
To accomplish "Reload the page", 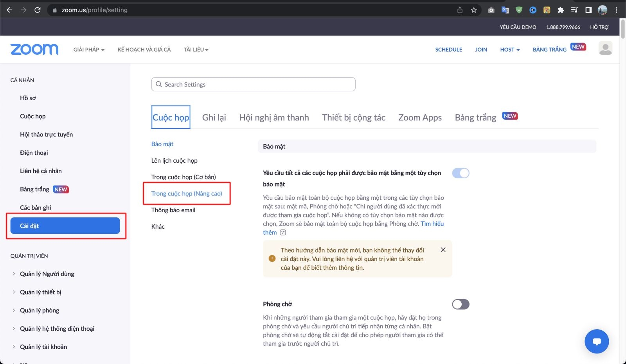I will (38, 10).
